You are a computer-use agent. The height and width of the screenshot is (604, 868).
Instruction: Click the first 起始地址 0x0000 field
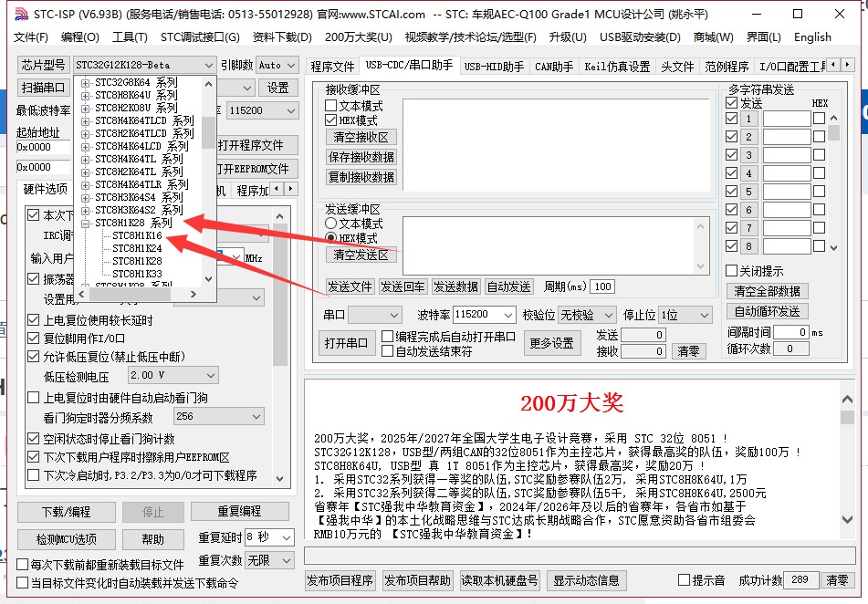pos(43,147)
